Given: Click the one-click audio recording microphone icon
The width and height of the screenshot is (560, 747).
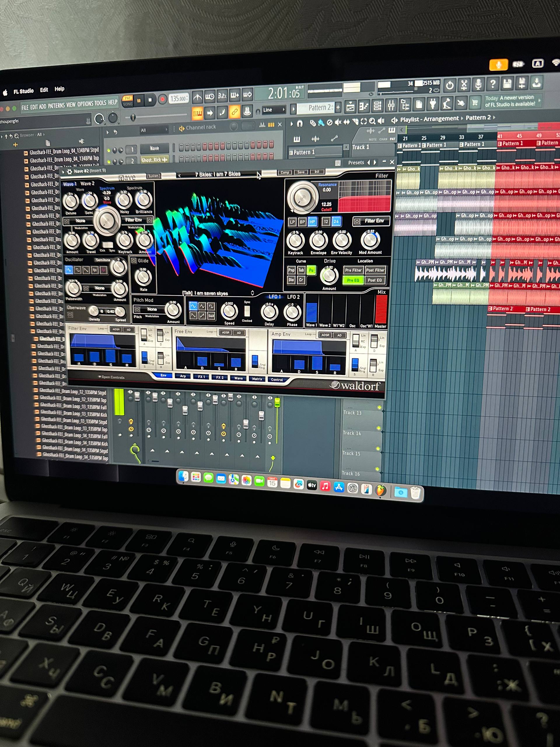Looking at the screenshot, I should pyautogui.click(x=478, y=84).
